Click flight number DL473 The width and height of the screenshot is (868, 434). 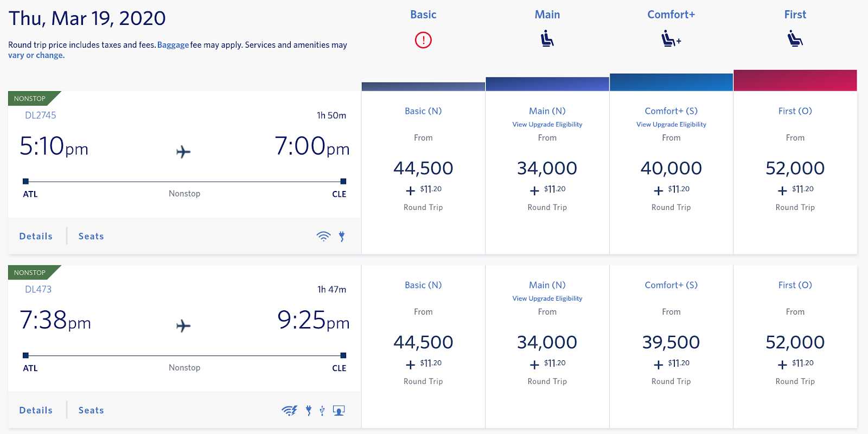coord(38,289)
